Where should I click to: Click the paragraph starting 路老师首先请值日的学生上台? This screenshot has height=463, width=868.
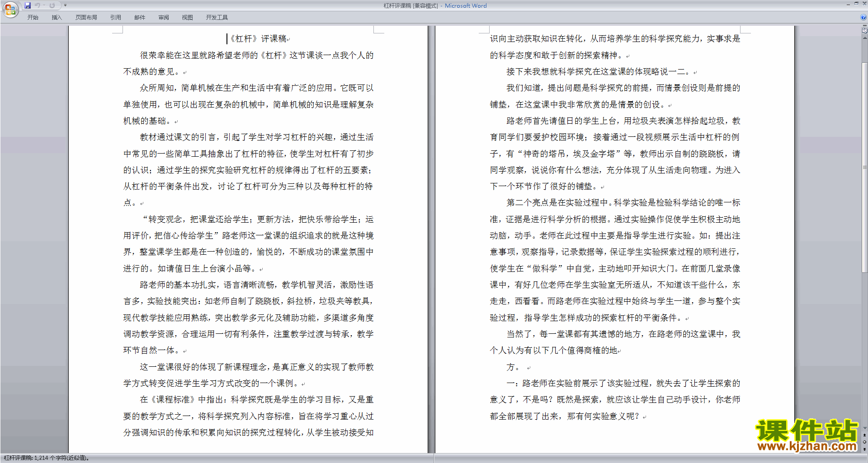[x=615, y=154]
